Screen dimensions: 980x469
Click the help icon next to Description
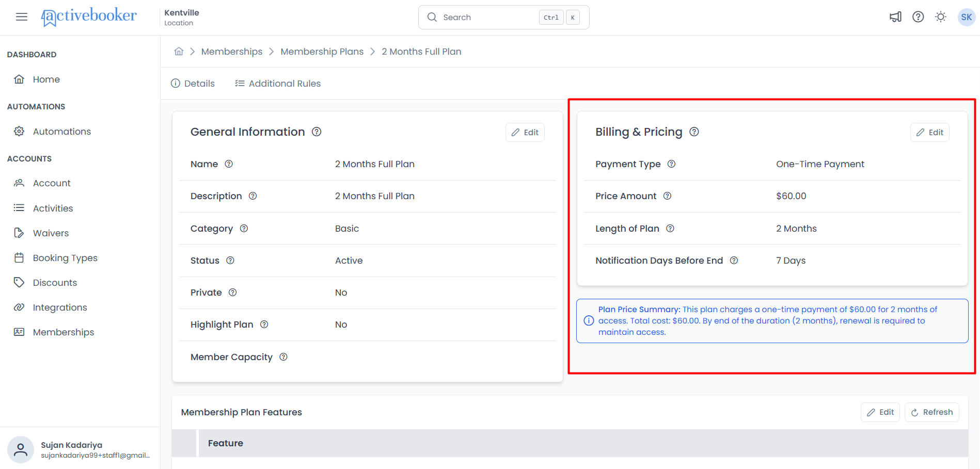click(253, 196)
